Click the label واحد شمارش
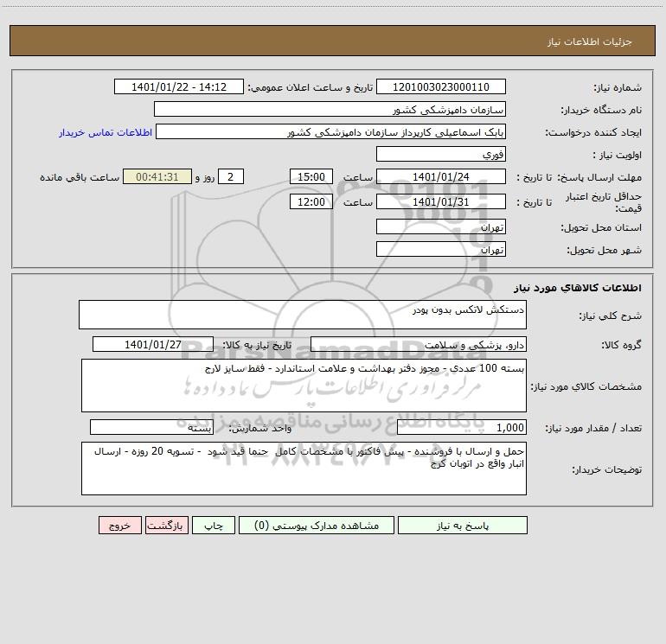The image size is (666, 644). [260, 429]
